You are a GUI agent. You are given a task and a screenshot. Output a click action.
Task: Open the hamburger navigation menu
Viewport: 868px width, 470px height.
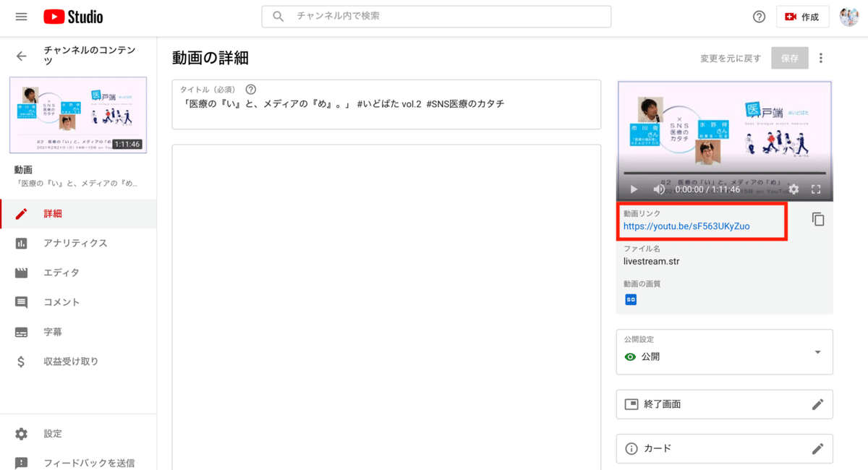tap(21, 17)
